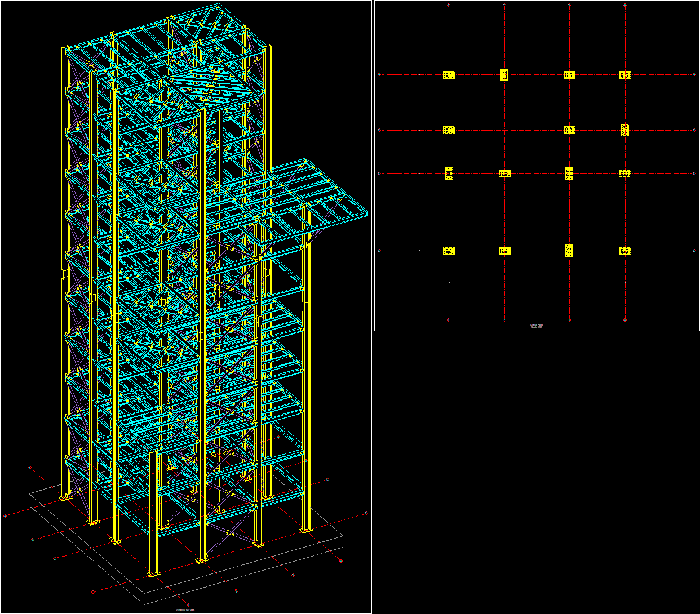
Task: Click the bottom-left yellow column icon in plan
Action: click(448, 250)
